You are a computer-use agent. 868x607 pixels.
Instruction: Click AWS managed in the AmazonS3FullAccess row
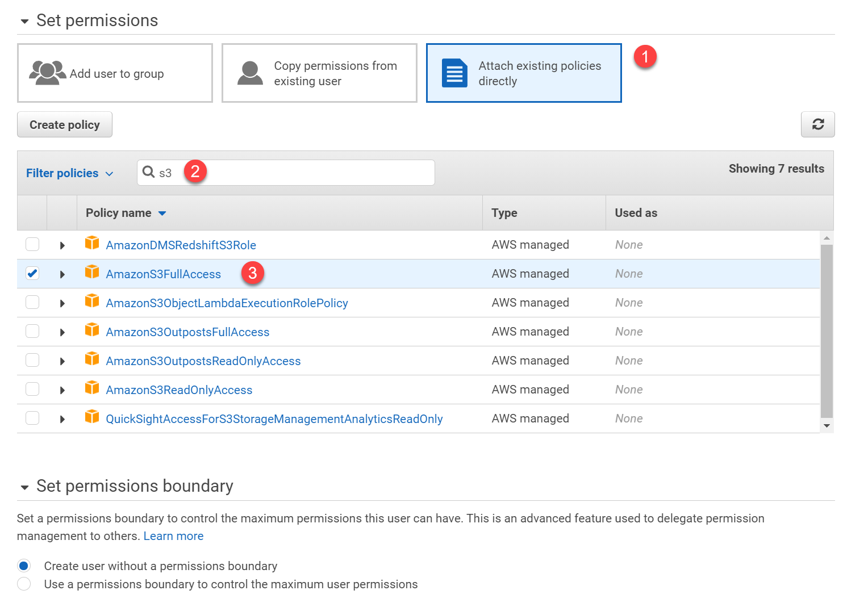tap(530, 274)
